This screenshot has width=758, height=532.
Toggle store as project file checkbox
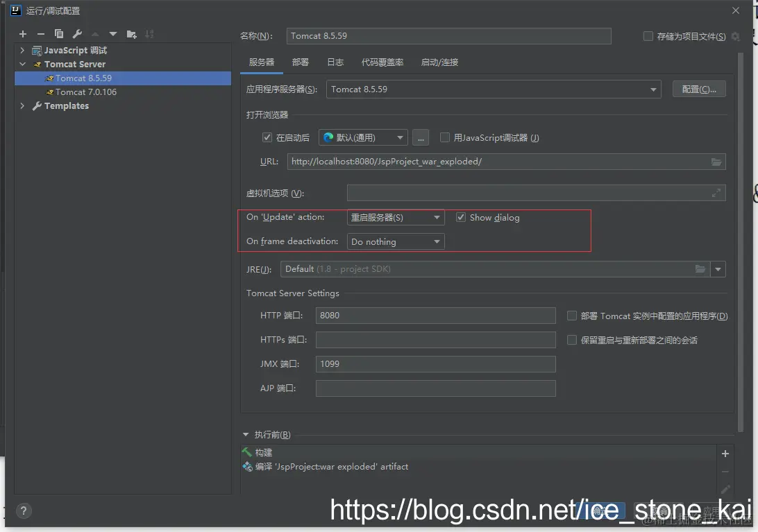click(648, 36)
